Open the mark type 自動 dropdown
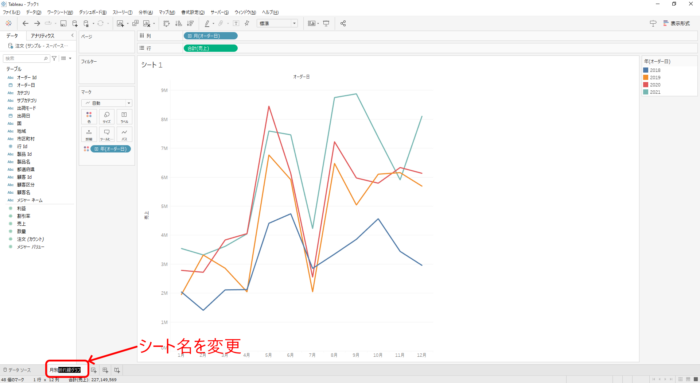The image size is (700, 383). tap(107, 103)
